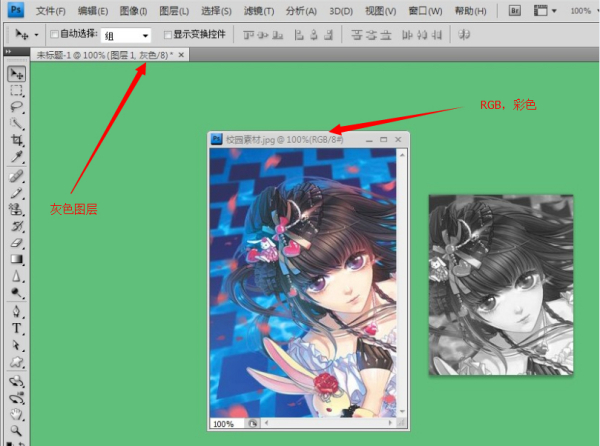This screenshot has height=446, width=600.
Task: Launch Bridge with the Br button
Action: pos(515,10)
